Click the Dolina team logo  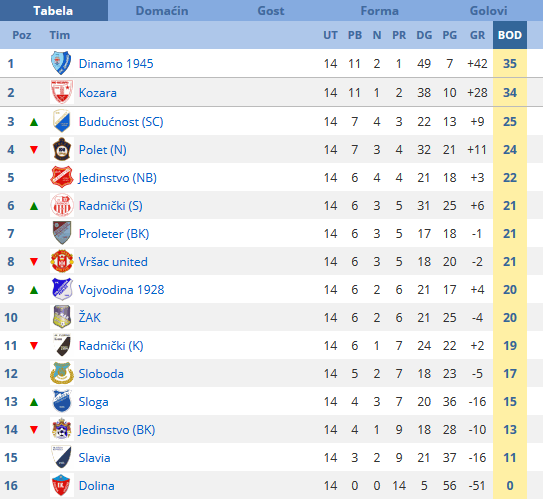(x=61, y=485)
